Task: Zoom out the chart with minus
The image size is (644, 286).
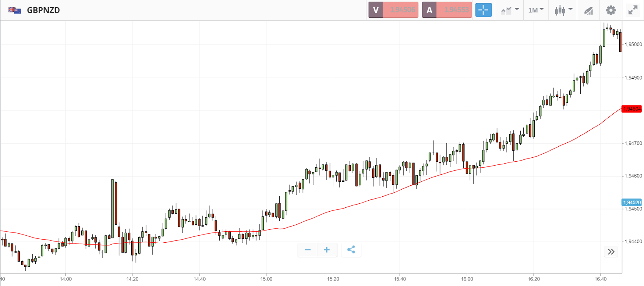Action: coord(308,250)
